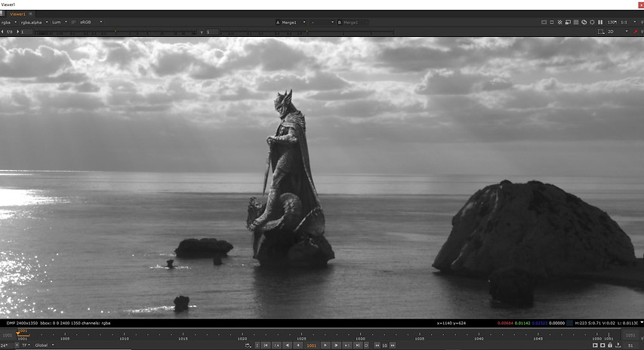The image size is (644, 350).
Task: Open the wipe mode dropdown between A and B
Action: point(322,23)
